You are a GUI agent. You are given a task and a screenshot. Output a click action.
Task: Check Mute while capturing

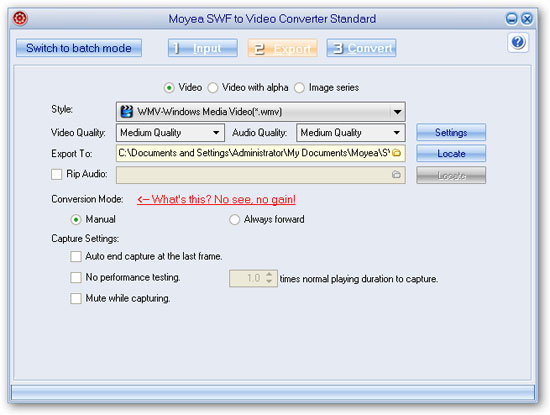[76, 299]
